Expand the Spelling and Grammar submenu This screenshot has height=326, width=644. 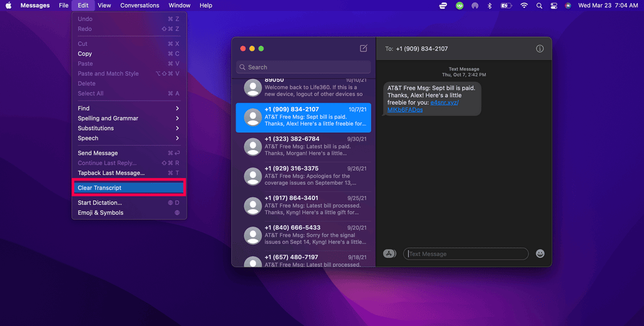(129, 118)
